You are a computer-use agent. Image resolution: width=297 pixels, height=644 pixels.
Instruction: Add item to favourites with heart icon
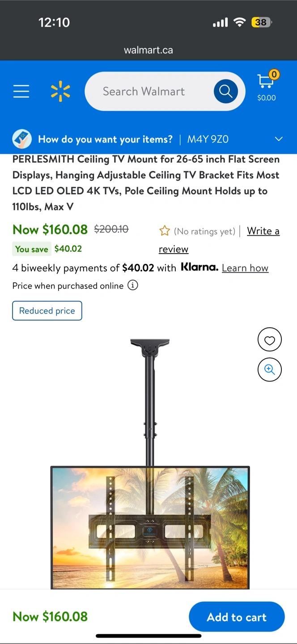coord(269,340)
